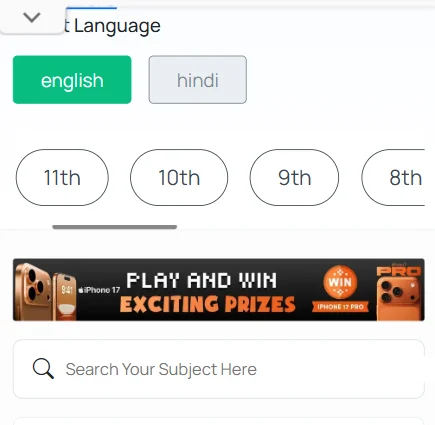This screenshot has height=425, width=435.
Task: Click the EXCITING PRIZES banner text
Action: point(207,304)
